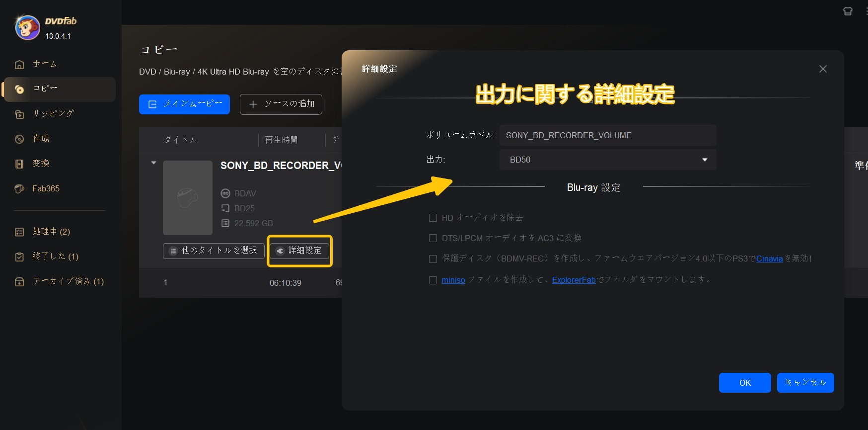
Task: Click キャンセル in 詳細設定 dialog
Action: (805, 383)
